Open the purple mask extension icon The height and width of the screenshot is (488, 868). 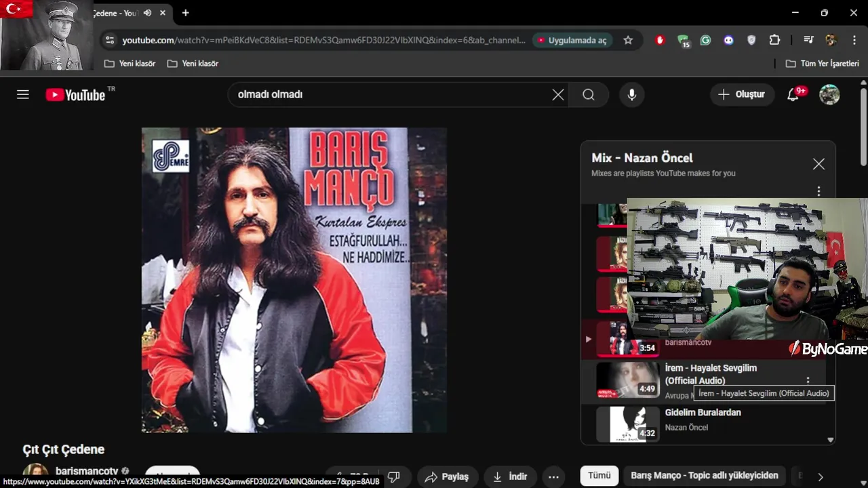point(729,40)
